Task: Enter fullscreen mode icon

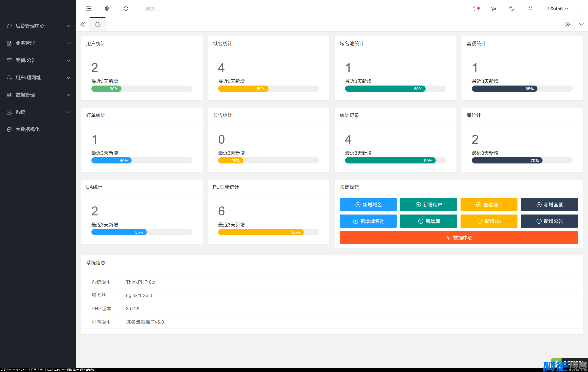Action: pos(530,9)
